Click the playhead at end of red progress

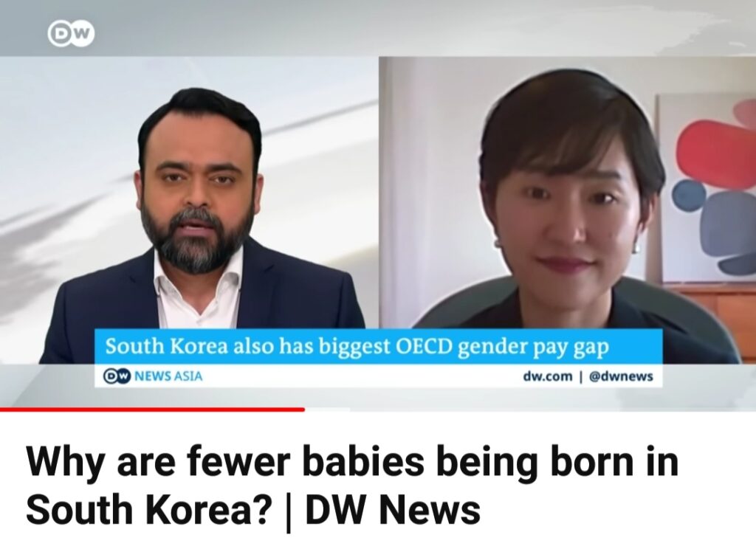click(x=303, y=410)
